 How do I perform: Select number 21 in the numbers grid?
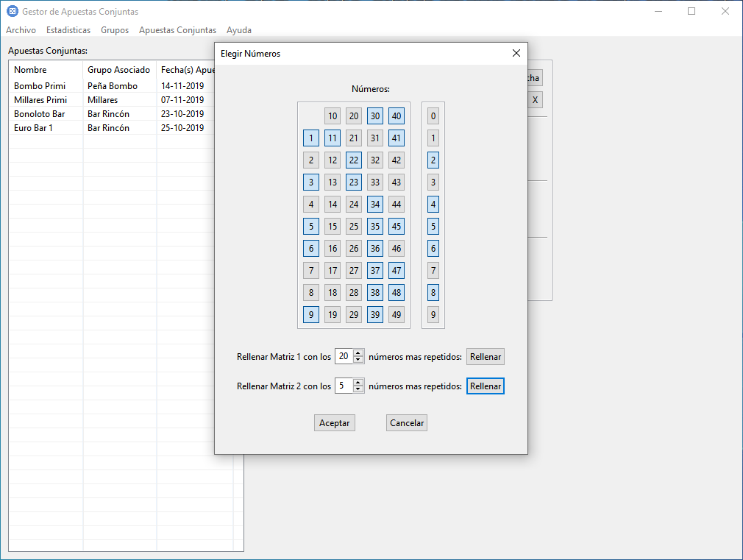point(354,138)
